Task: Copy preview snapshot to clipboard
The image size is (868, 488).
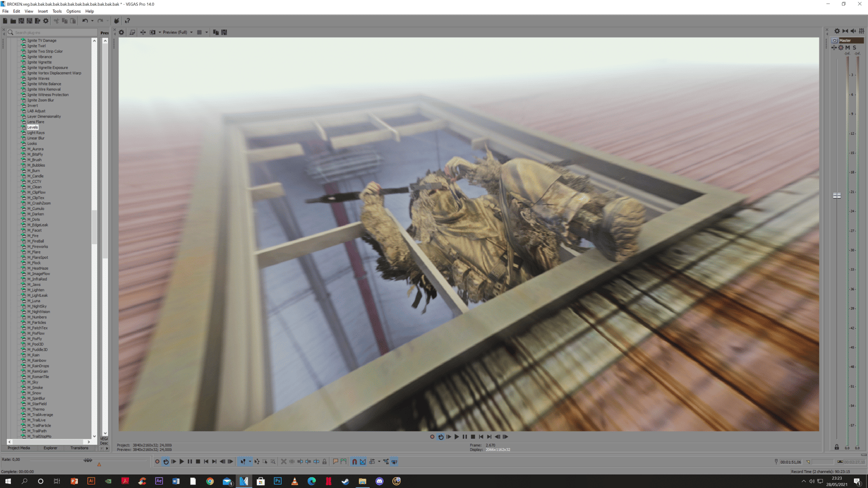Action: [x=216, y=32]
